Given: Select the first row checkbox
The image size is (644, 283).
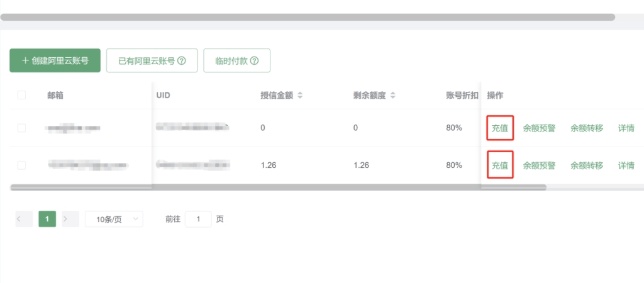Looking at the screenshot, I should 22,128.
